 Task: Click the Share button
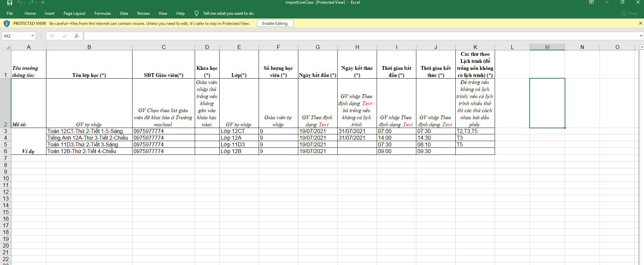pos(630,13)
